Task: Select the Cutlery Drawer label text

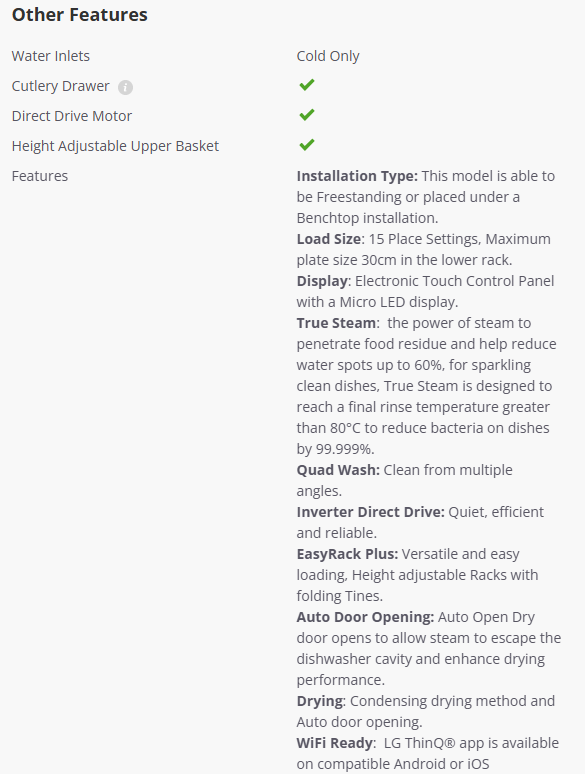Action: 61,86
